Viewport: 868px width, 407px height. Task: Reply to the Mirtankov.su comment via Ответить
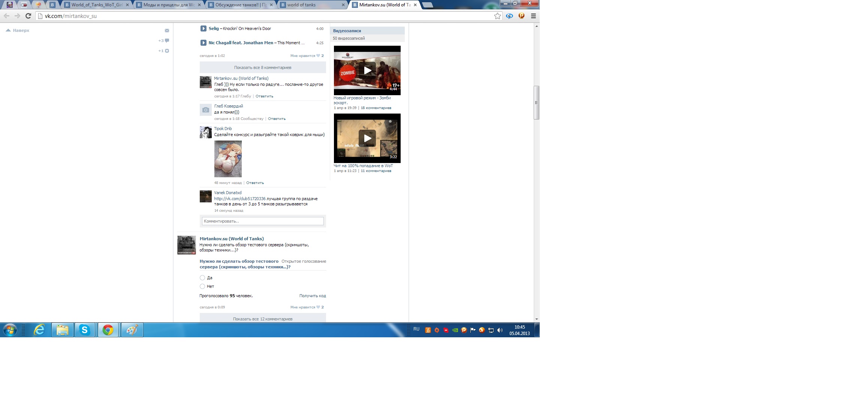[264, 96]
